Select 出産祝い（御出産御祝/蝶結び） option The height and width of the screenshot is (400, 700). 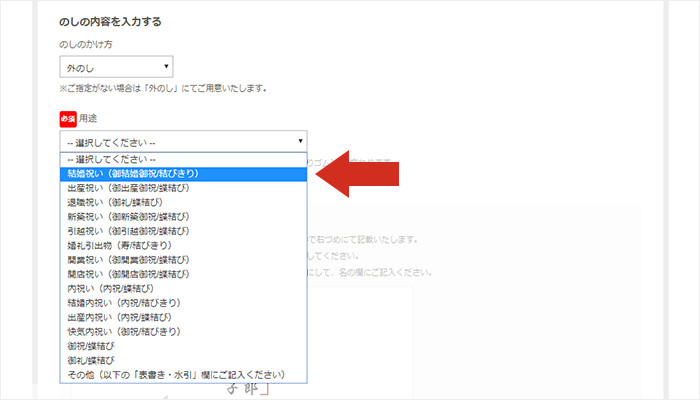pyautogui.click(x=183, y=188)
